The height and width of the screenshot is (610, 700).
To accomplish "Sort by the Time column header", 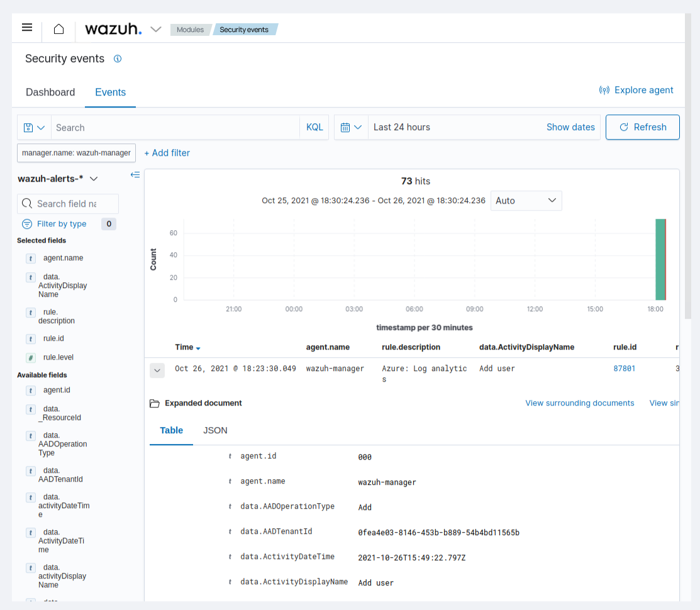I will pos(187,347).
